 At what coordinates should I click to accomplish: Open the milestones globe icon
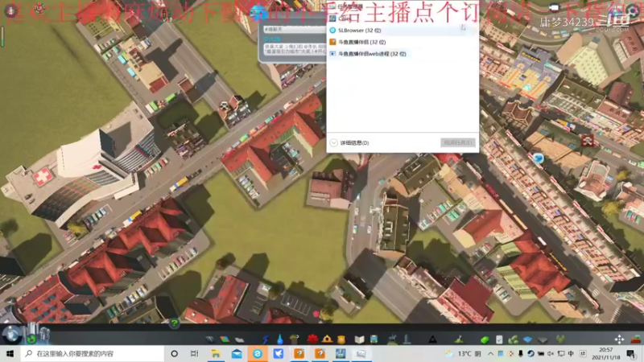(x=11, y=335)
